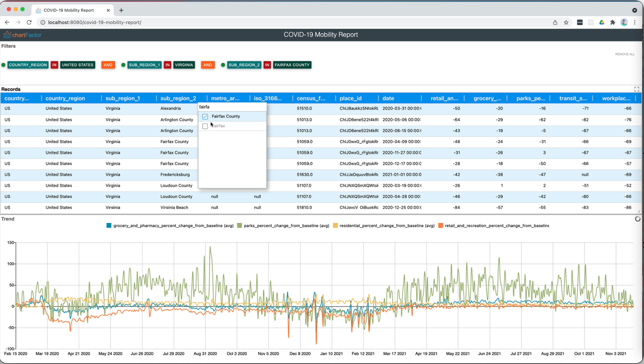Click the FAIRFAX COUNTY filter value chip
This screenshot has width=644, height=364.
click(x=292, y=65)
